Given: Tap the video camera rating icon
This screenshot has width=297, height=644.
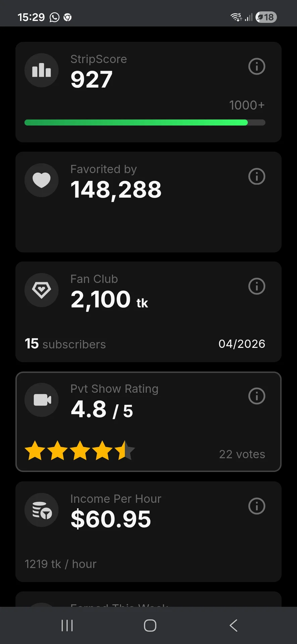Looking at the screenshot, I should [x=42, y=400].
